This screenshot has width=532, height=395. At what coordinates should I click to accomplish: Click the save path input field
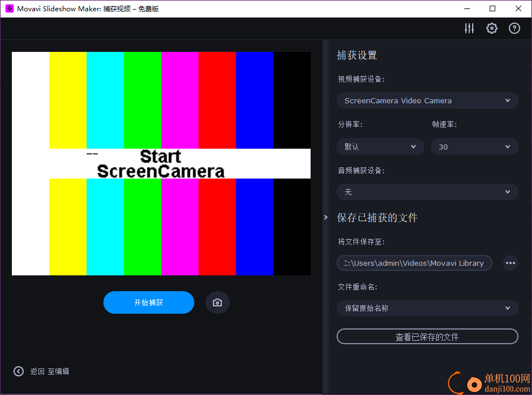(x=415, y=263)
